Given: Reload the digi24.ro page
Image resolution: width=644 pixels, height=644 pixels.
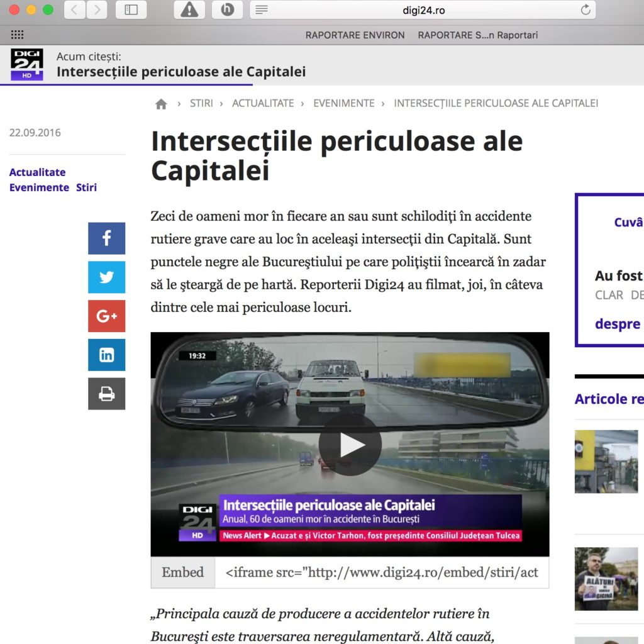Looking at the screenshot, I should click(585, 9).
